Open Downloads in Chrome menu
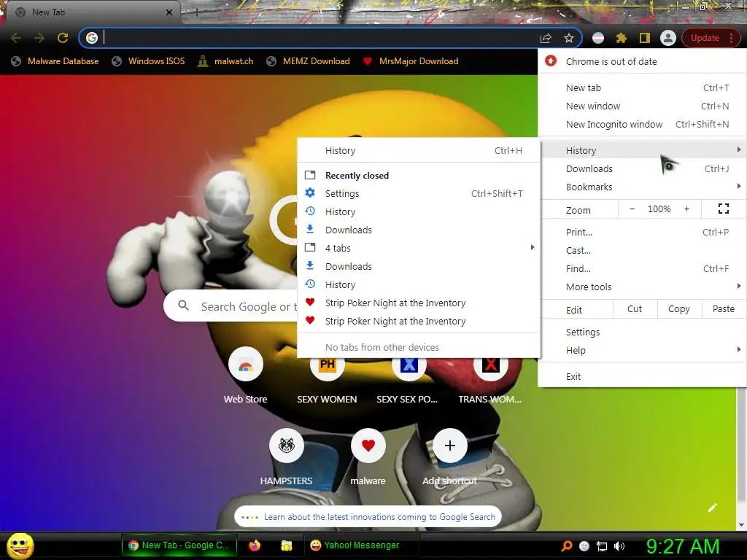Image resolution: width=747 pixels, height=560 pixels. pyautogui.click(x=642, y=168)
